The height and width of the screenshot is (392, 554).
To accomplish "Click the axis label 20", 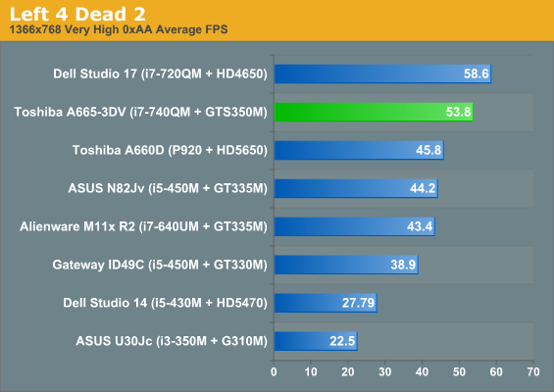I will [x=348, y=371].
